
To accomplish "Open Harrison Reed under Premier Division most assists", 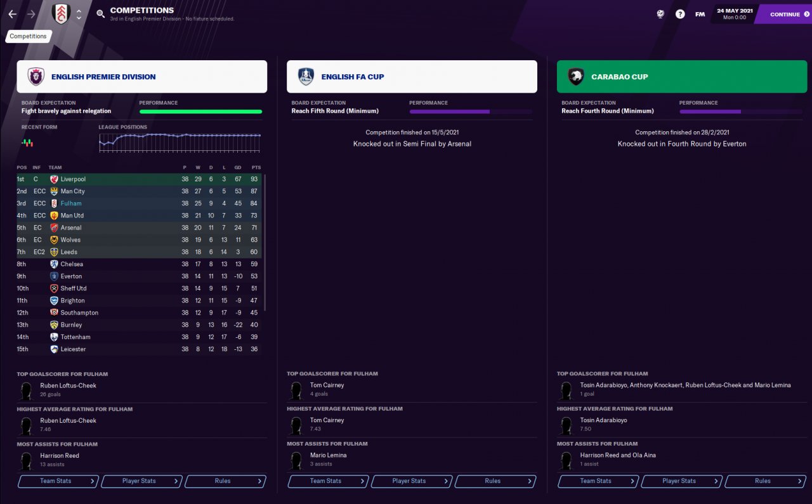I will [x=60, y=456].
